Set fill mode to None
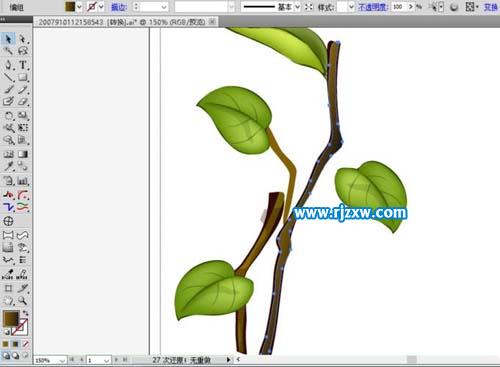This screenshot has width=500, height=367. point(26,344)
